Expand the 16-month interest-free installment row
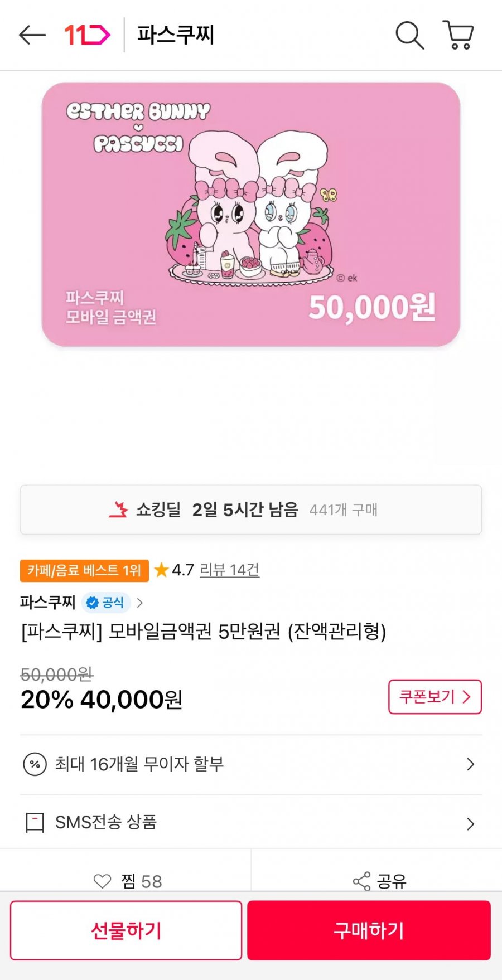The width and height of the screenshot is (502, 980). 470,764
